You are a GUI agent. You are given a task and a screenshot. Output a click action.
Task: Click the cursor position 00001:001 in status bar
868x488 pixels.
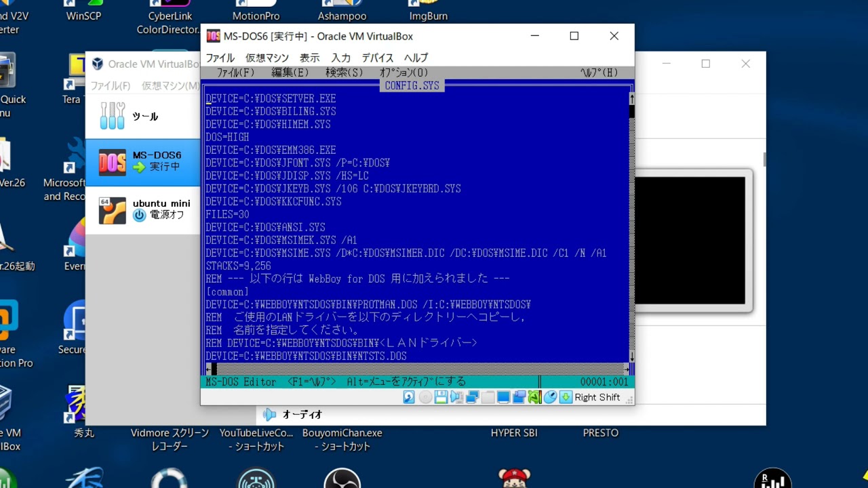604,382
